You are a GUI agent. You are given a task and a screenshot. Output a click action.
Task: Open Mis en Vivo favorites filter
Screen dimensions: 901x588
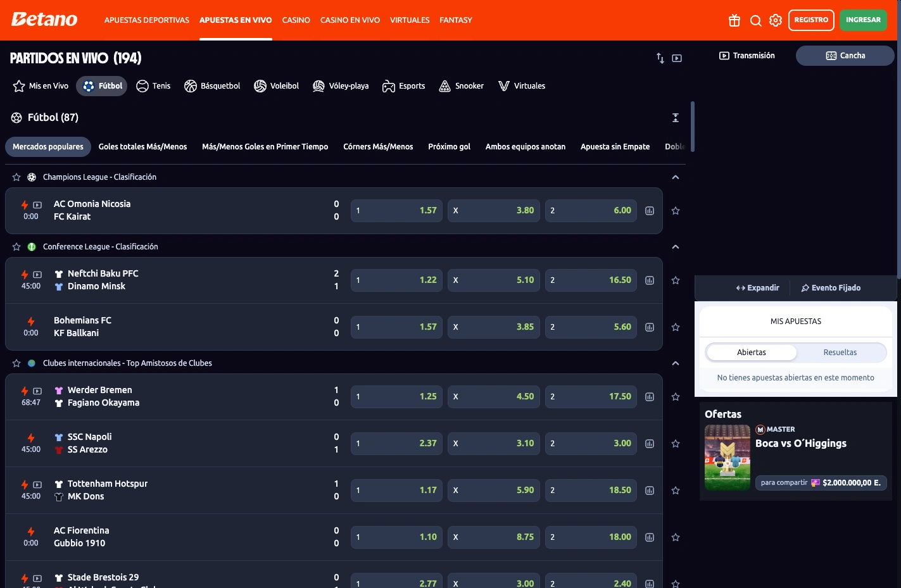(x=41, y=86)
